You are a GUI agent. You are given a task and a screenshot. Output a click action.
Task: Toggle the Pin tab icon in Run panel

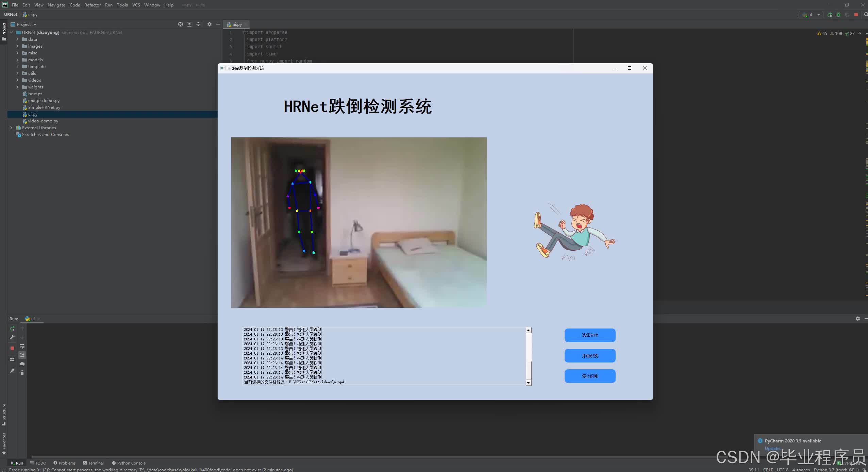12,371
